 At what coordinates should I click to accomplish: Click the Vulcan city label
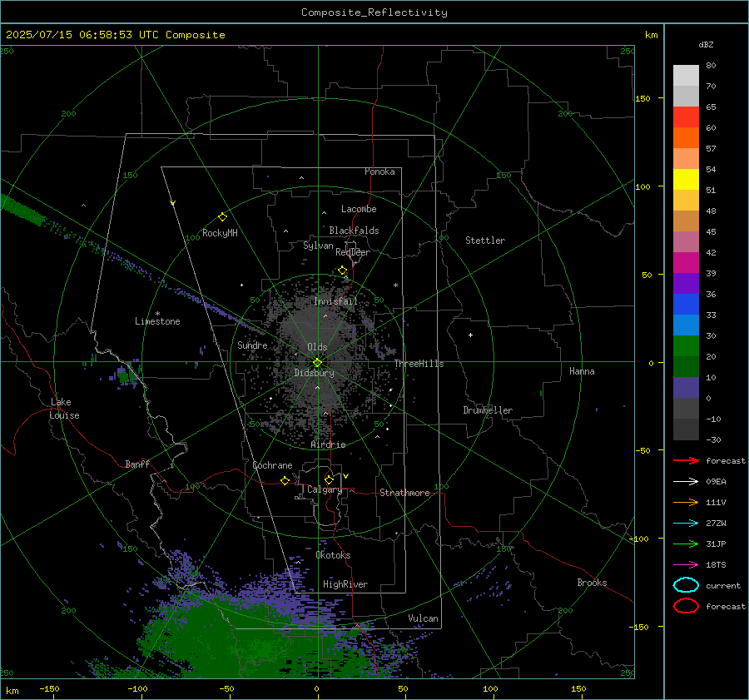tap(424, 618)
